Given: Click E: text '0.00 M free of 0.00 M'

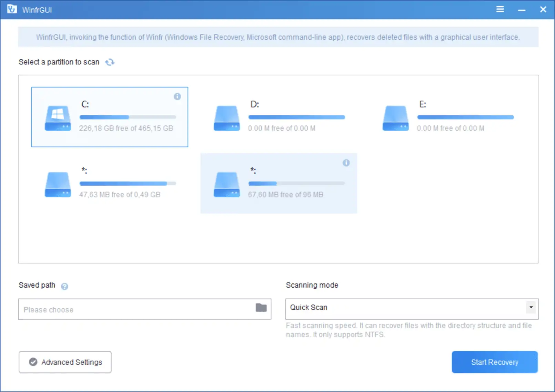Looking at the screenshot, I should click(451, 128).
